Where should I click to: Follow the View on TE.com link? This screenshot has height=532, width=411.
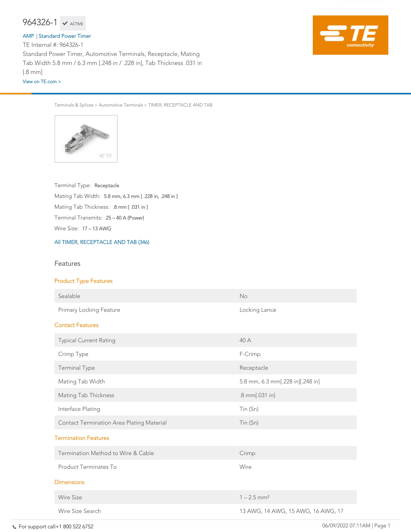[42, 82]
